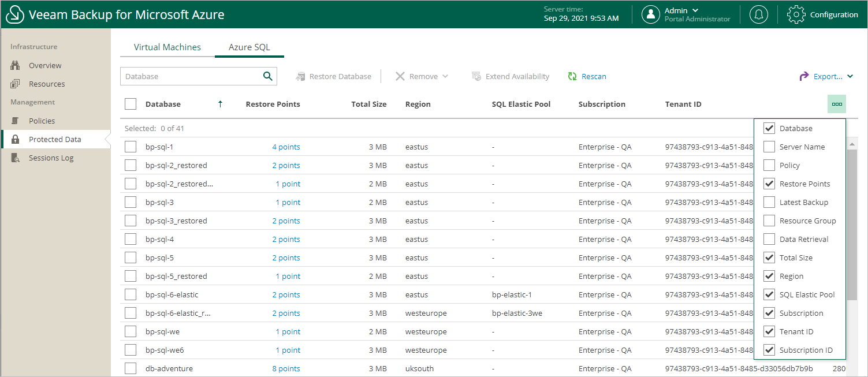Click the search magnifier icon
868x377 pixels.
(267, 76)
